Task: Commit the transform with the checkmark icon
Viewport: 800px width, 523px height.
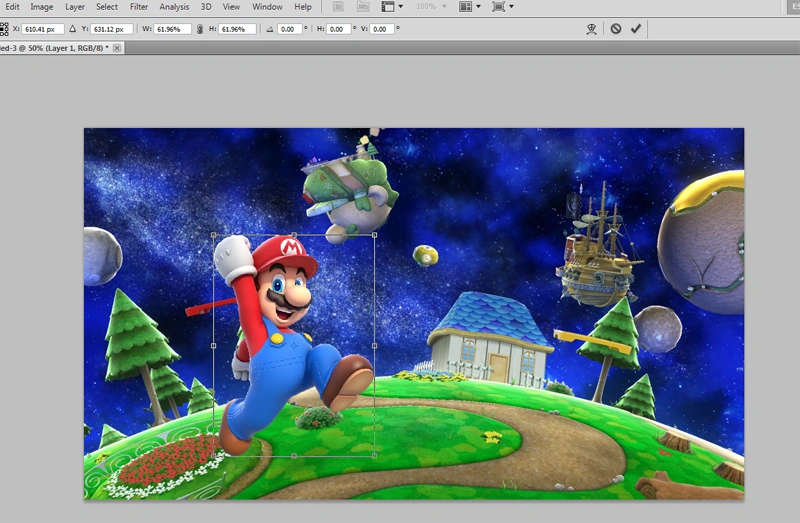Action: click(x=636, y=29)
